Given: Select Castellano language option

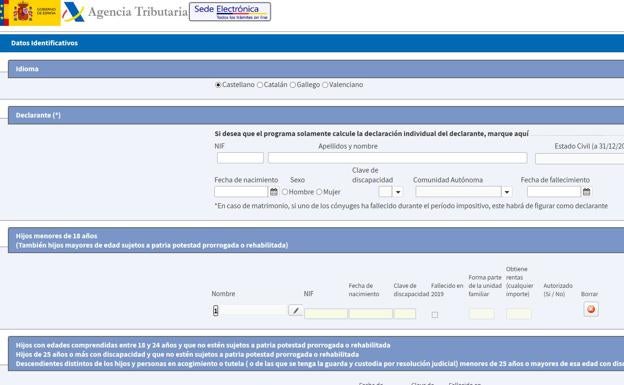Looking at the screenshot, I should [218, 85].
